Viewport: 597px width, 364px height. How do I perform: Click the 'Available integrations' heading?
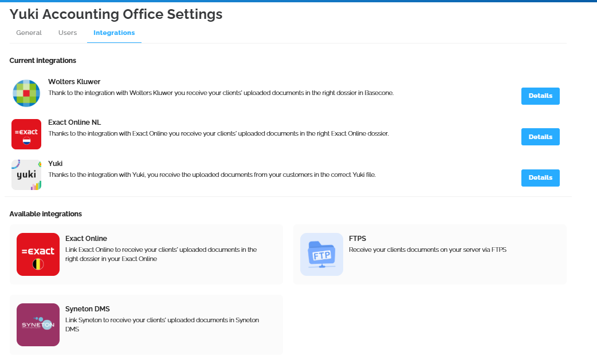point(46,213)
